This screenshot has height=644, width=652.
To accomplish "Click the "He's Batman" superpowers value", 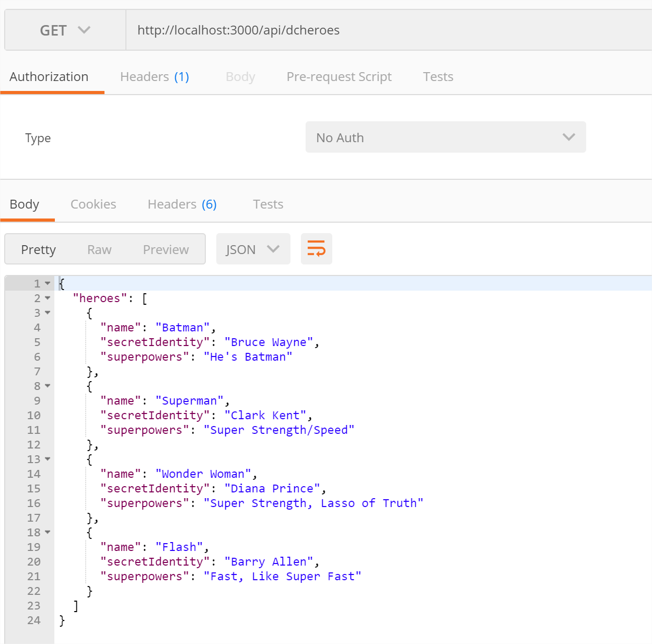I will pyautogui.click(x=248, y=356).
